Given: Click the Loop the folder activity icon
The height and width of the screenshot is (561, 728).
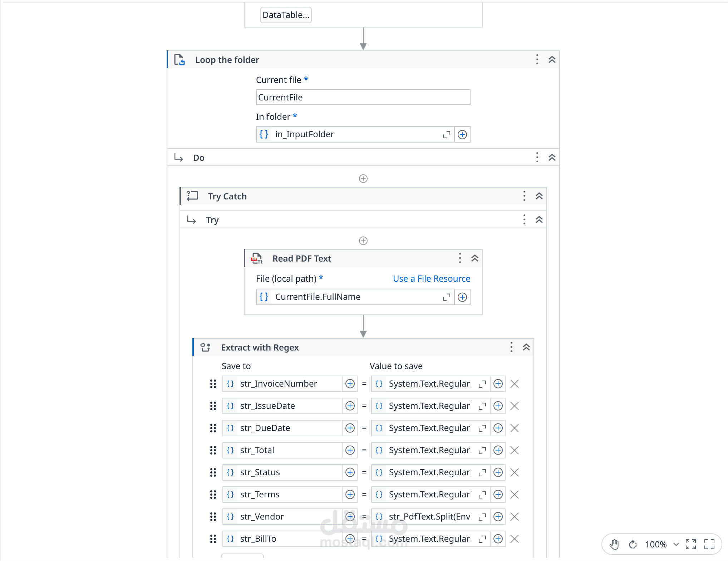Looking at the screenshot, I should (x=179, y=60).
